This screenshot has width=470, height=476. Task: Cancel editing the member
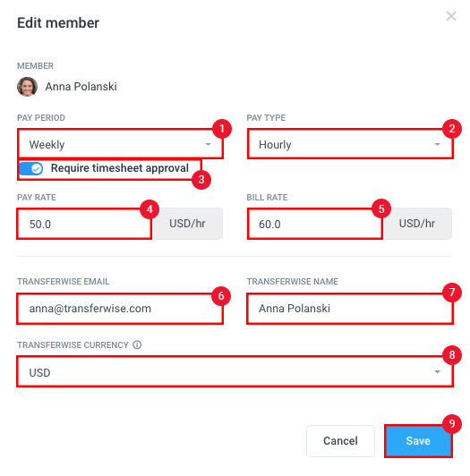click(340, 441)
